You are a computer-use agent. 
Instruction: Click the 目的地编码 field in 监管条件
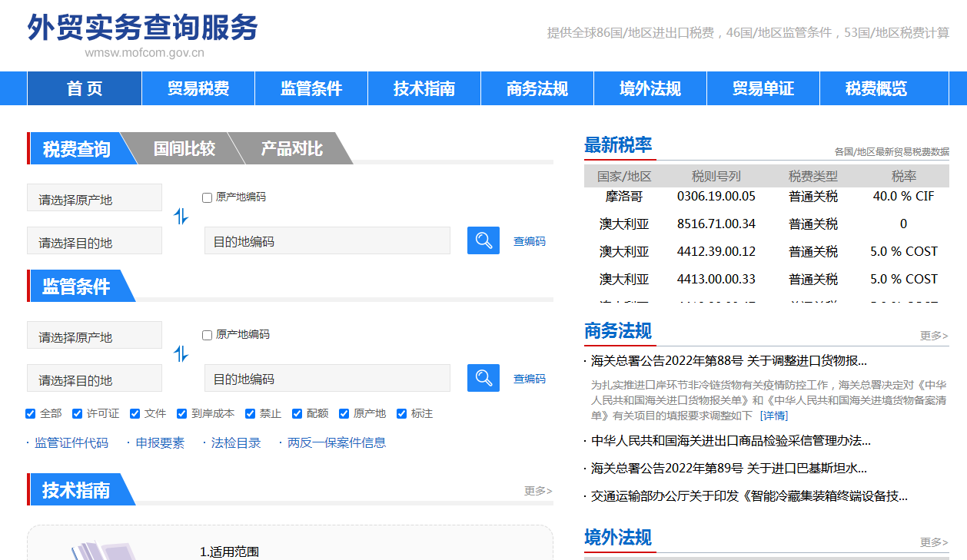327,379
